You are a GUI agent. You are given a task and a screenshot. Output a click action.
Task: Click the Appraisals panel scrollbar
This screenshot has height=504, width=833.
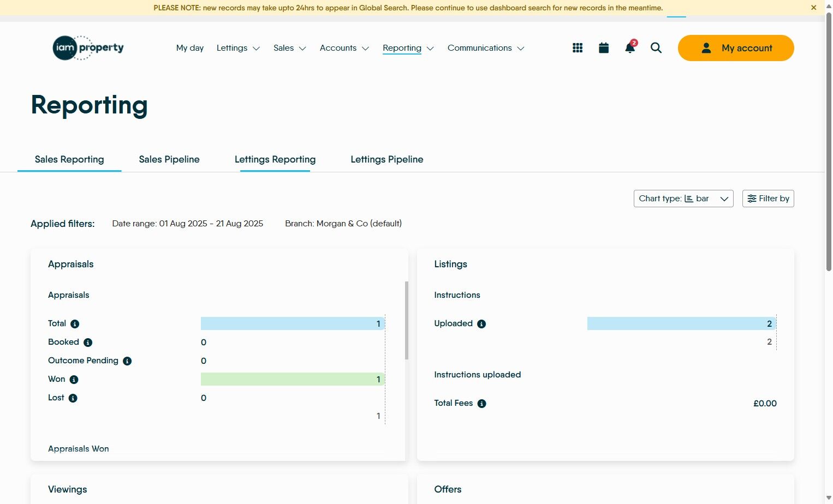coord(406,321)
